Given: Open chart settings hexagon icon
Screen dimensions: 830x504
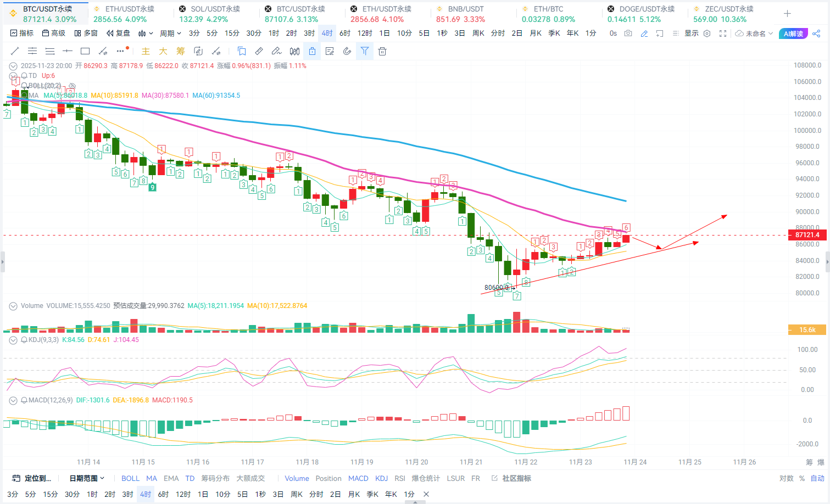Looking at the screenshot, I should (707, 33).
